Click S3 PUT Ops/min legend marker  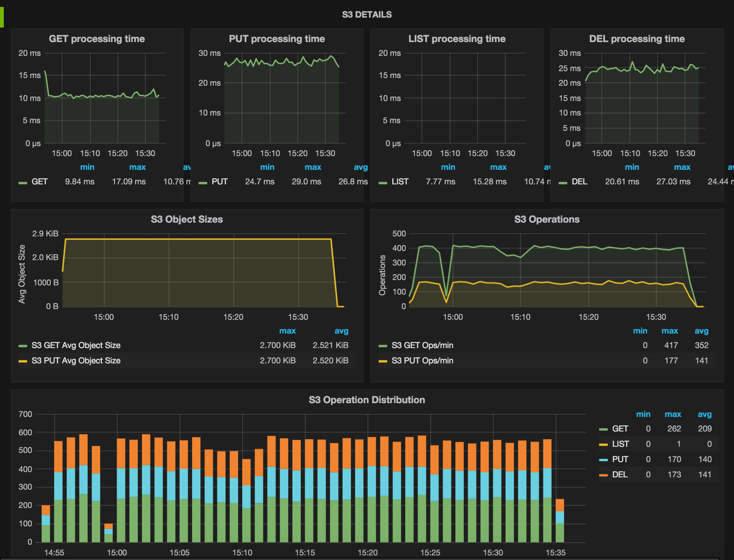coord(383,360)
